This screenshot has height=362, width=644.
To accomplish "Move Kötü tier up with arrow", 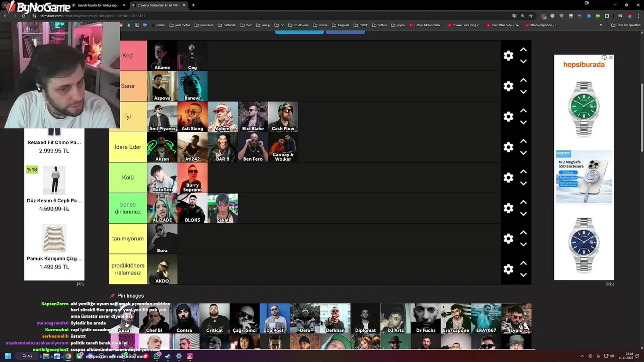I will 523,171.
